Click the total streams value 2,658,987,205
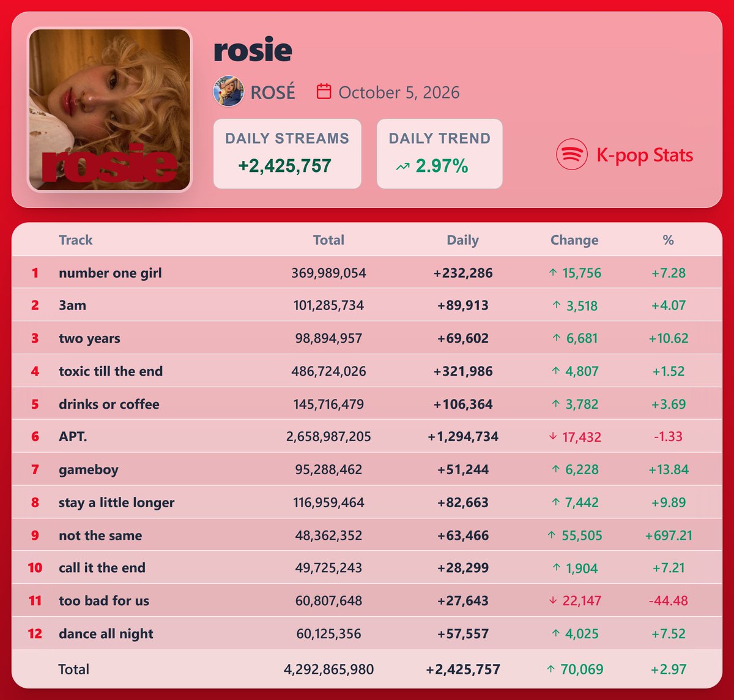This screenshot has width=734, height=700. coord(328,437)
